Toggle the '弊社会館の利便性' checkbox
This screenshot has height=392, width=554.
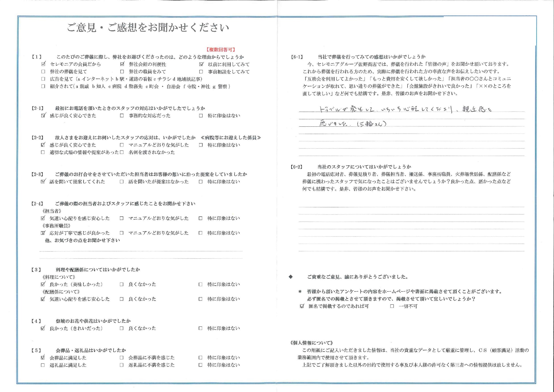click(122, 64)
